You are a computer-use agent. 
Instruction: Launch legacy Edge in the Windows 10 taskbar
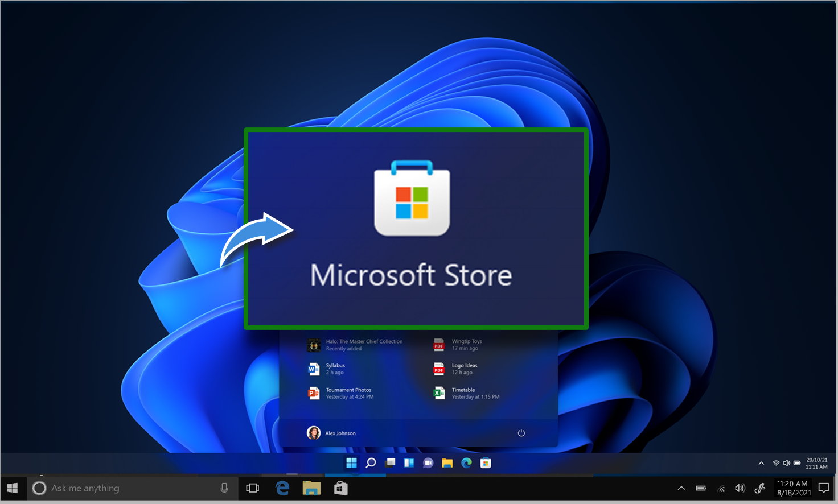pyautogui.click(x=282, y=488)
